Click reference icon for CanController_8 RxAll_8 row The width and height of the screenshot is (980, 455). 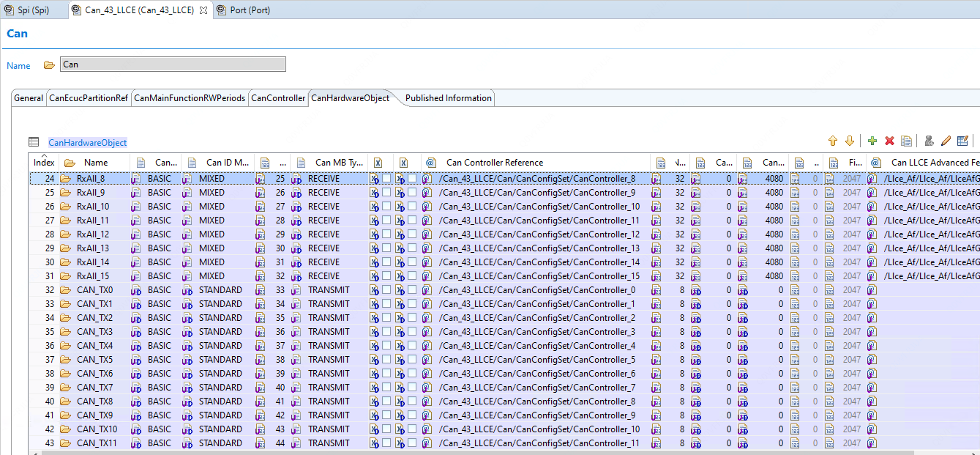point(427,179)
